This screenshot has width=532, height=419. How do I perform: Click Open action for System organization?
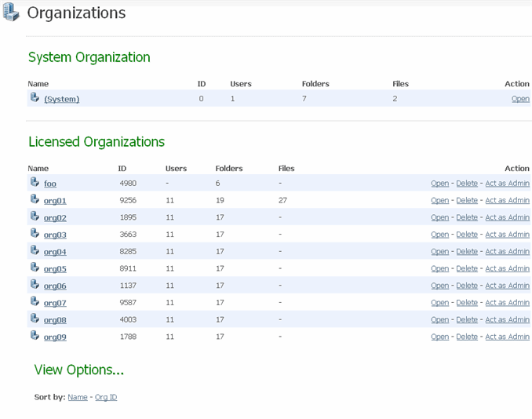tap(520, 99)
